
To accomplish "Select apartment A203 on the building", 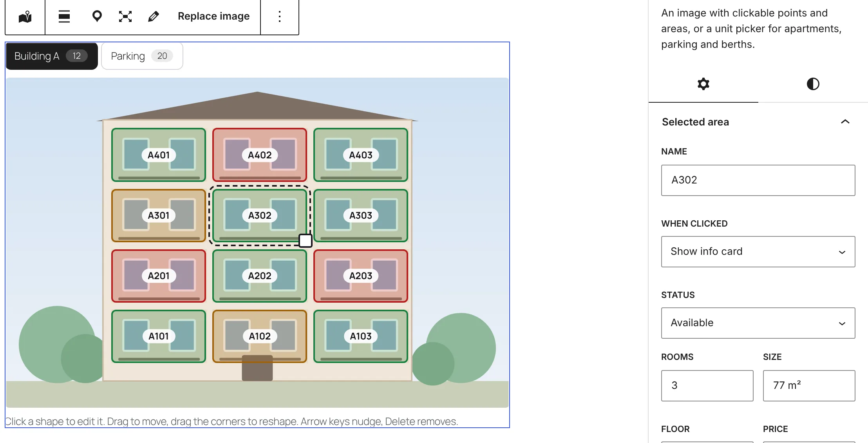I will [361, 276].
